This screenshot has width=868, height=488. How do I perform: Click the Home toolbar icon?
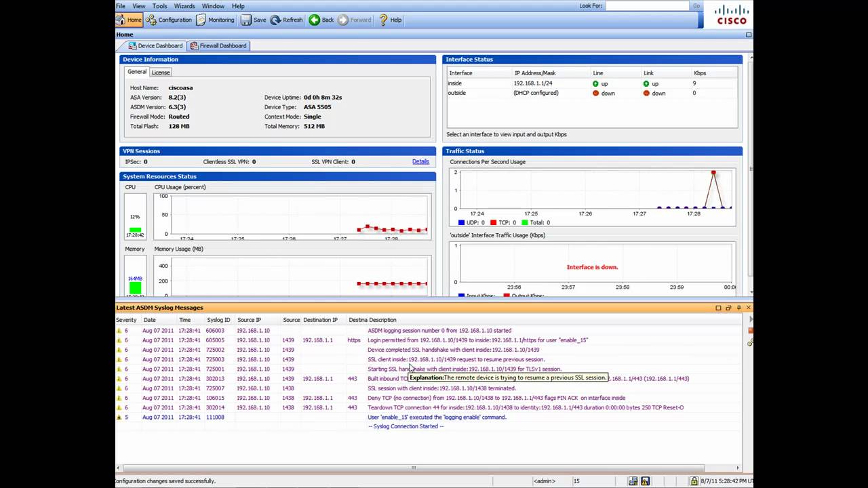[x=129, y=20]
